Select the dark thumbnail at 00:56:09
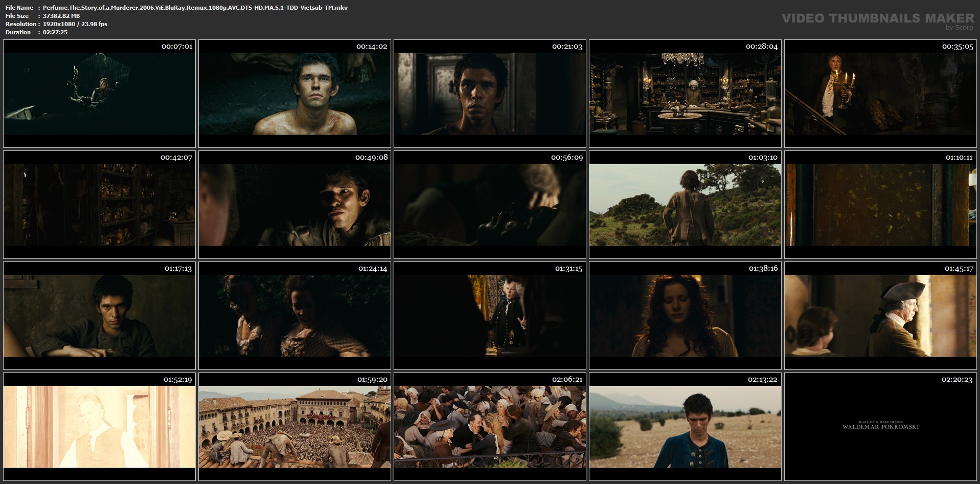Viewport: 980px width, 484px height. [490, 205]
